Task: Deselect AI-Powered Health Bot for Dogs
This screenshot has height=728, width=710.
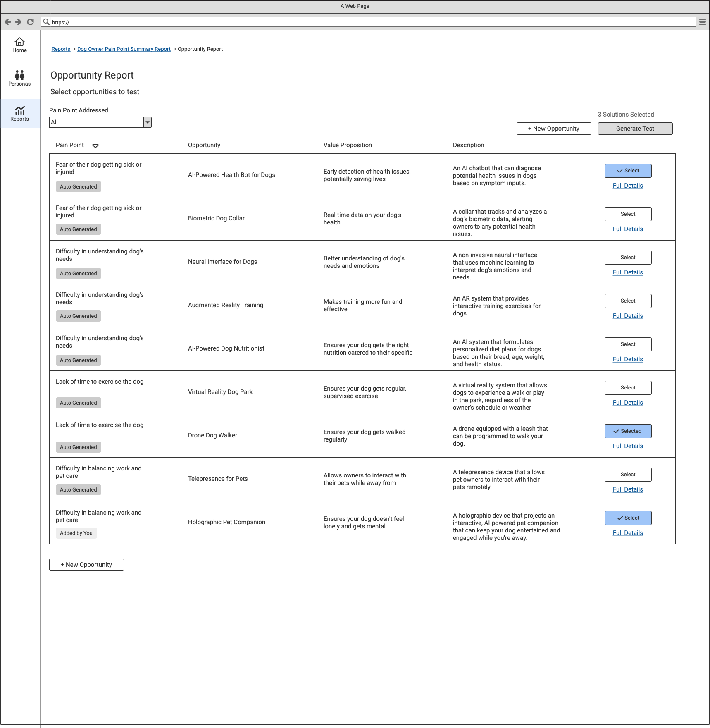Action: coord(628,171)
